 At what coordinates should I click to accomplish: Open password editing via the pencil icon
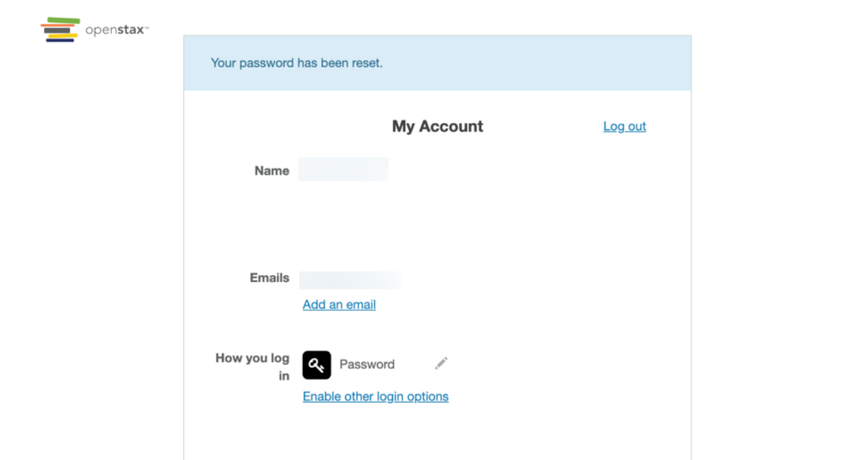[441, 363]
